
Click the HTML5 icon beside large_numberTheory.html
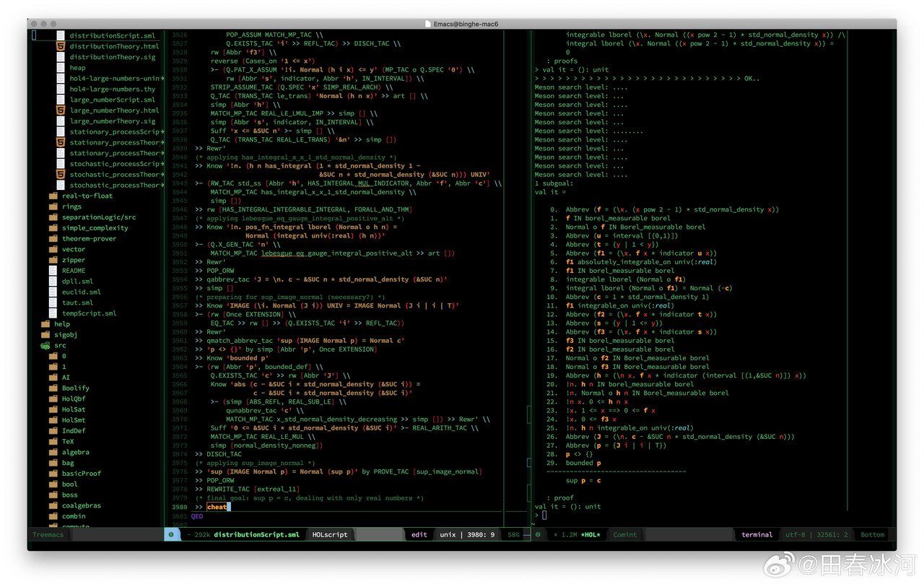(61, 110)
